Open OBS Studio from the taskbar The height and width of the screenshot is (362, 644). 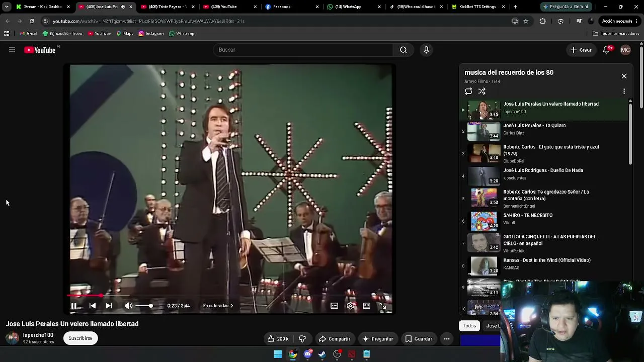point(337,354)
